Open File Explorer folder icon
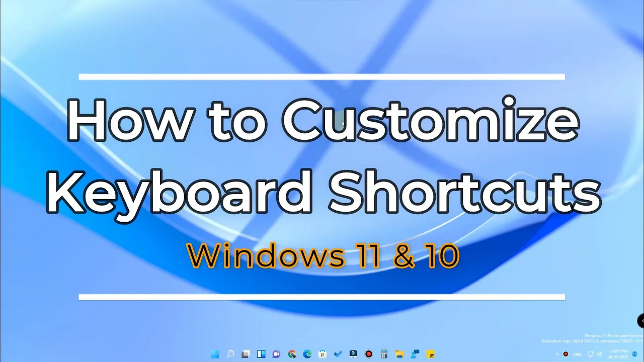This screenshot has height=362, width=644. tap(399, 354)
